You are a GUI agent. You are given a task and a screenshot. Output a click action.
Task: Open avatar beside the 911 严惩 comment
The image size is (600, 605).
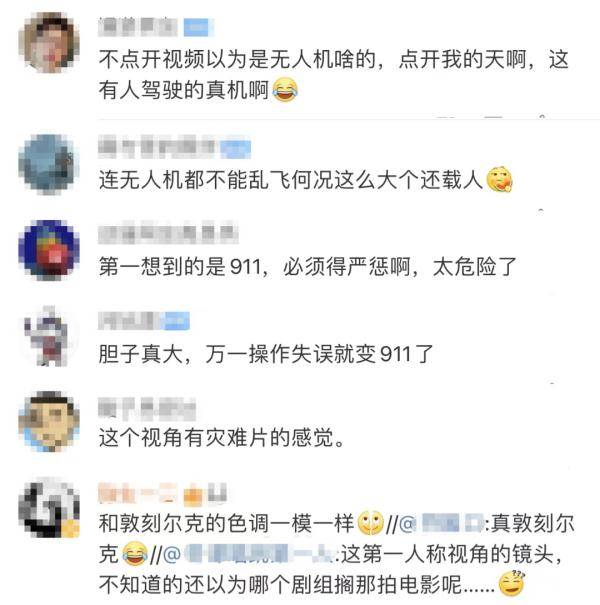49,250
